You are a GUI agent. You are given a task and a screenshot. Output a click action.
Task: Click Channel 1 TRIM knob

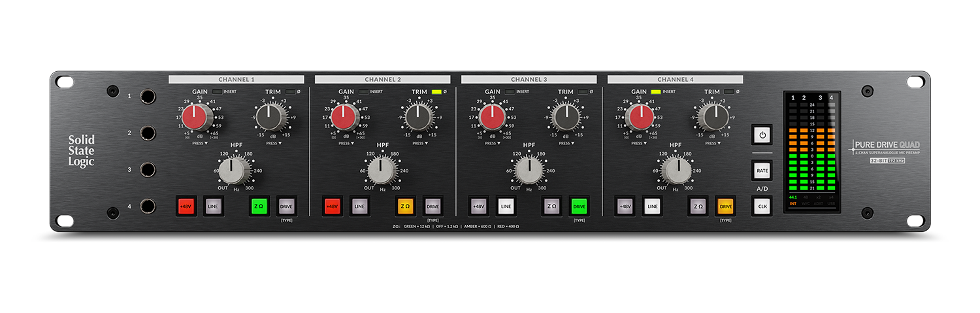pyautogui.click(x=269, y=118)
